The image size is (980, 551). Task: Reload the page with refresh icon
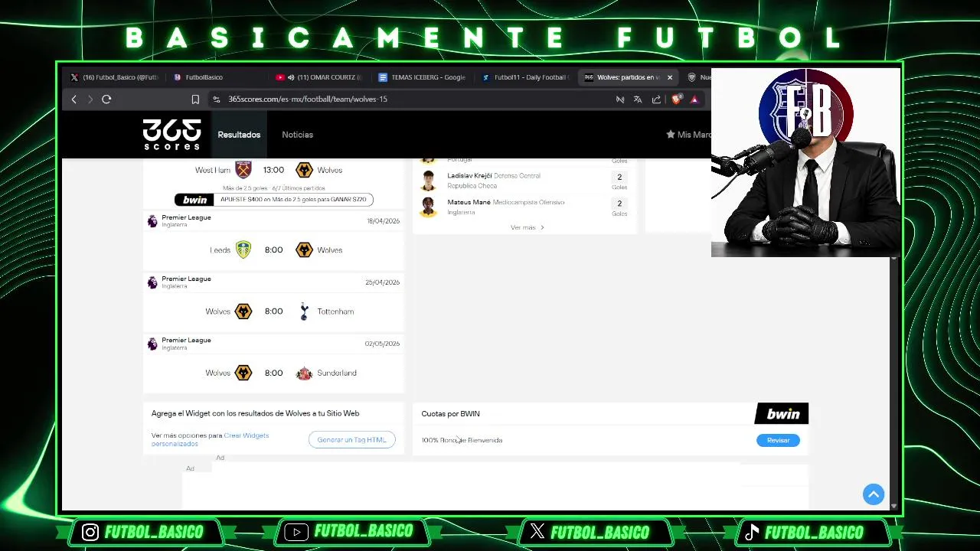[x=106, y=99]
